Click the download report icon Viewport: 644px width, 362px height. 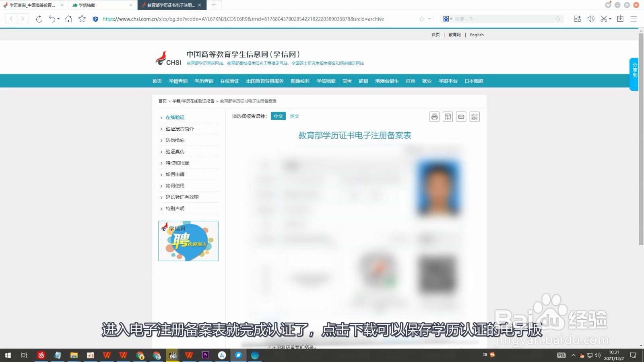pyautogui.click(x=448, y=117)
